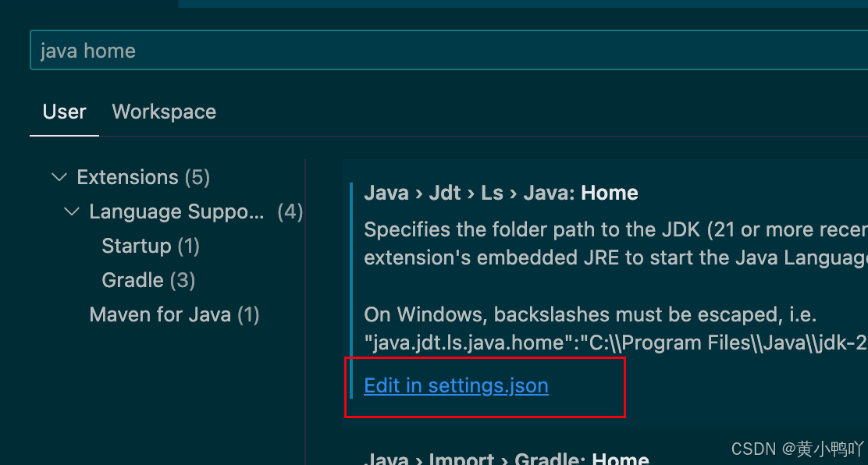This screenshot has height=465, width=868.
Task: Select the Language Support category label
Action: coord(177,211)
